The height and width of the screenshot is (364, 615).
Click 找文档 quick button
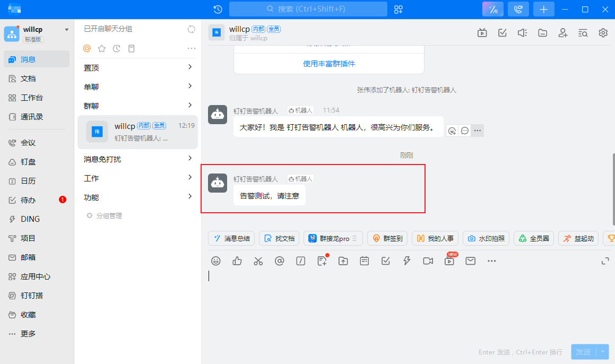pyautogui.click(x=279, y=238)
